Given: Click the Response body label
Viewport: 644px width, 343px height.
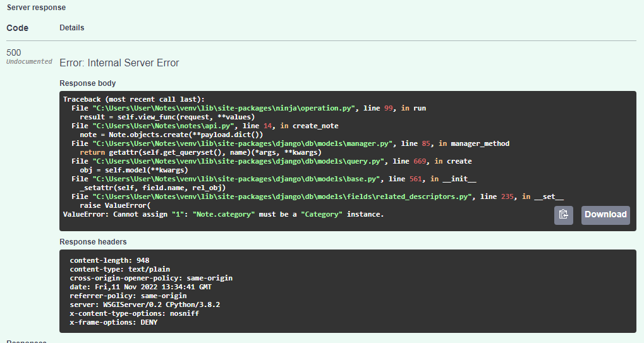Looking at the screenshot, I should (x=87, y=83).
